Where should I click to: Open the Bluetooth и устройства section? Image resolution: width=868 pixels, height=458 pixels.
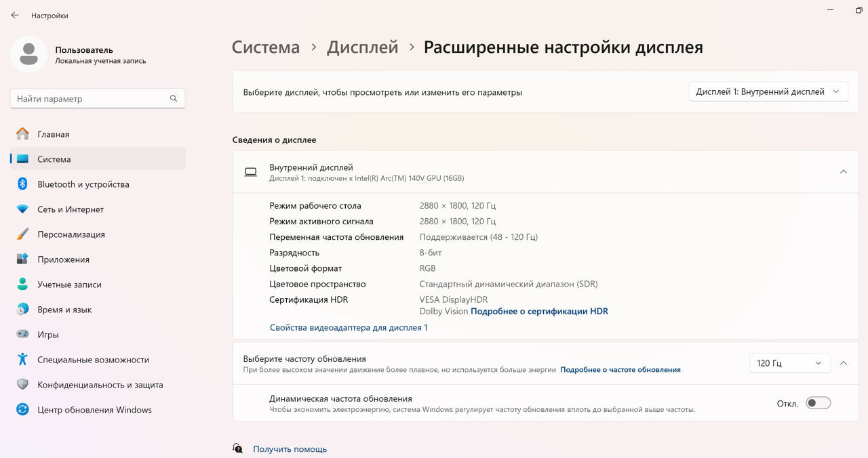83,184
